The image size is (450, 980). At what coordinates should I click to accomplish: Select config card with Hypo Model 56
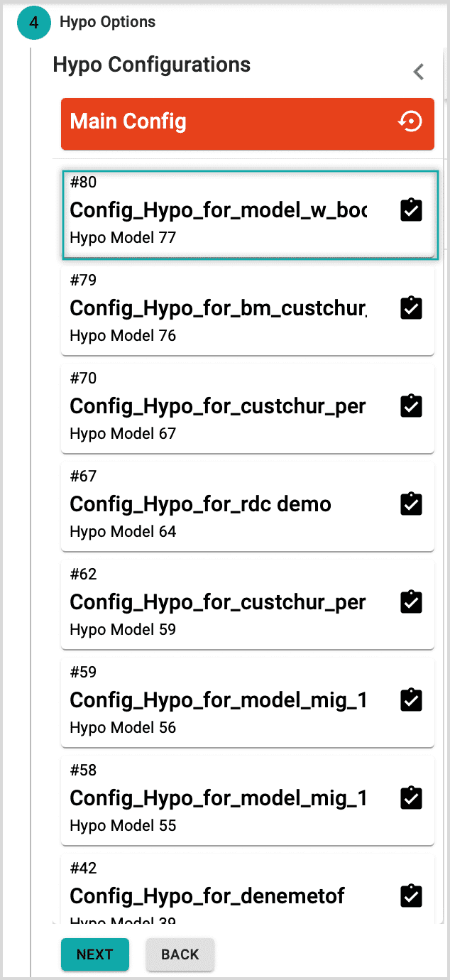(x=248, y=702)
